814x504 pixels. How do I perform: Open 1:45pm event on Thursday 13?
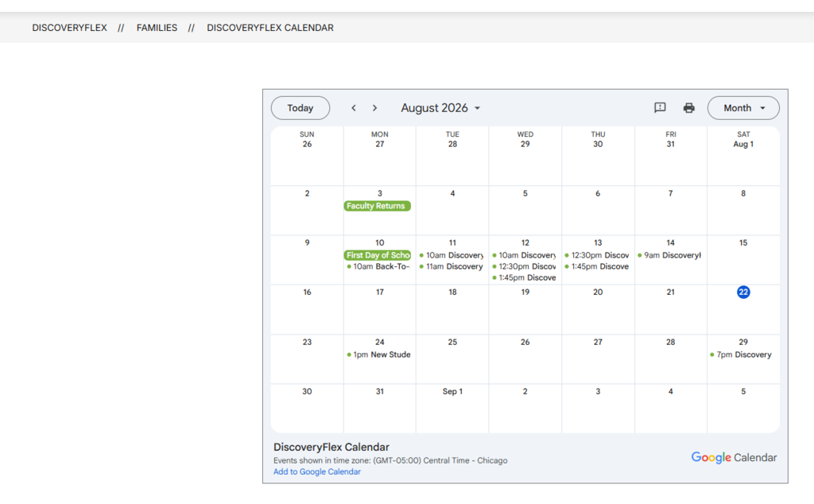[597, 266]
